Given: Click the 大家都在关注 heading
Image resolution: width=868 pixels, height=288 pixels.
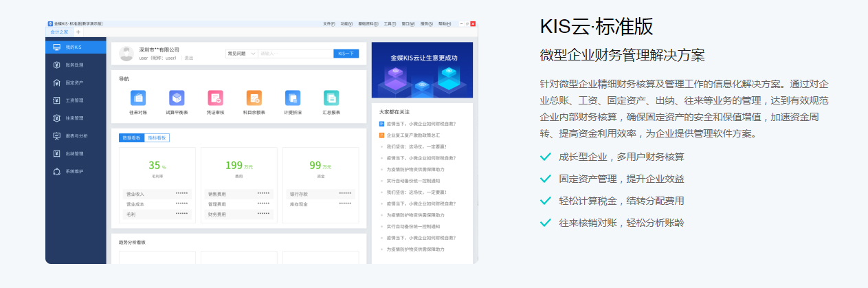Looking at the screenshot, I should 394,111.
